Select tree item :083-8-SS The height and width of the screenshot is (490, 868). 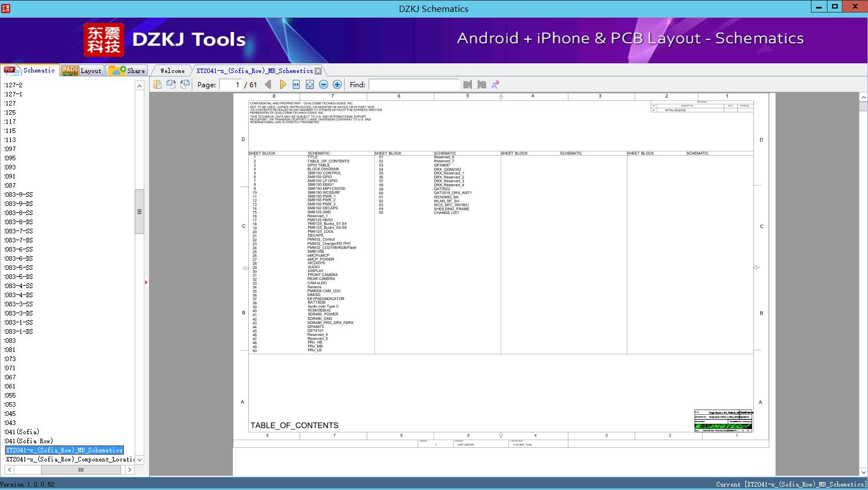pyautogui.click(x=19, y=213)
